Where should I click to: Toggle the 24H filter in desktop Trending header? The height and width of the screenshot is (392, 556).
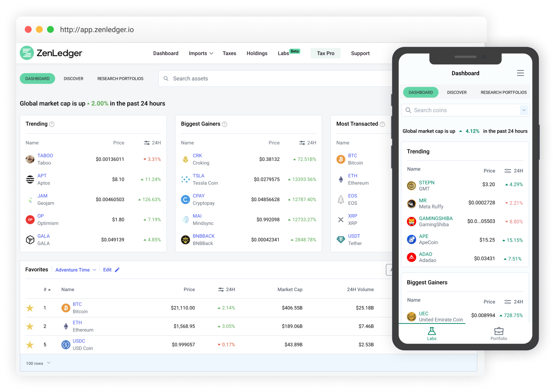[152, 143]
